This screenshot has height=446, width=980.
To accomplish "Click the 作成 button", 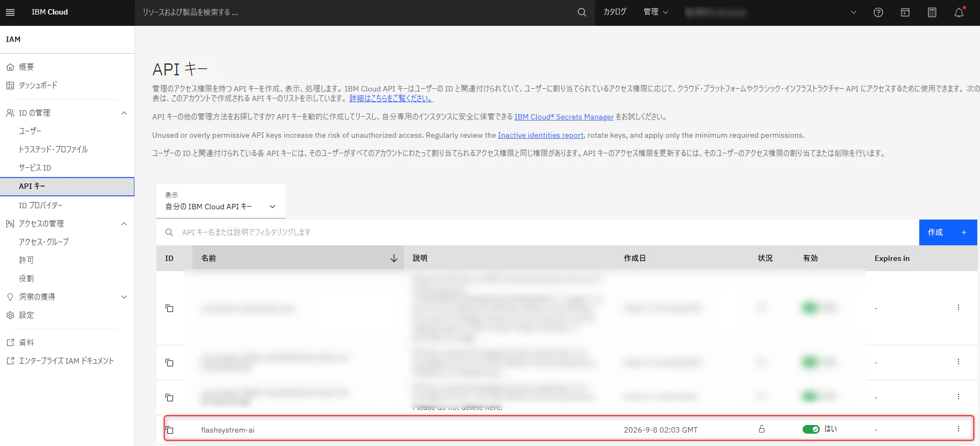I will click(x=948, y=232).
